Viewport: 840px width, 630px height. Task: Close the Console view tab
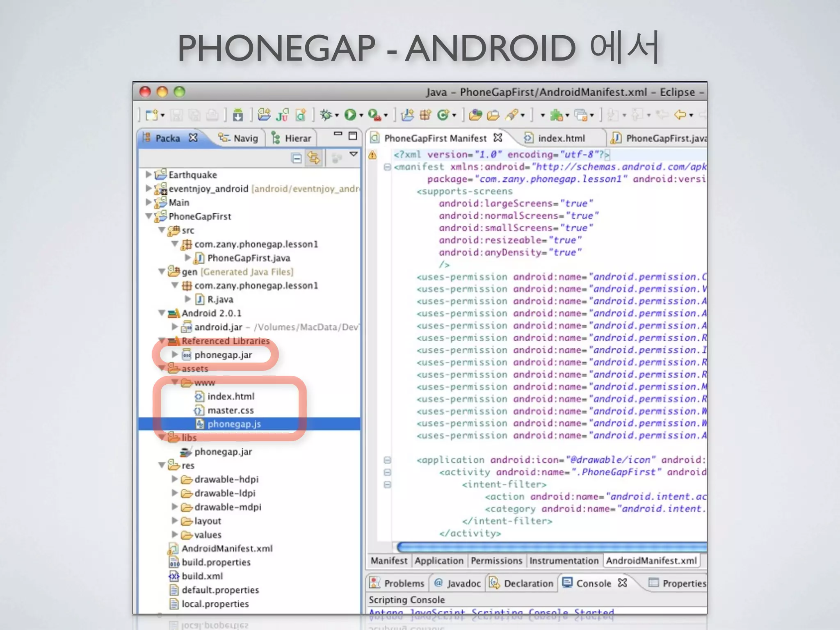(622, 582)
